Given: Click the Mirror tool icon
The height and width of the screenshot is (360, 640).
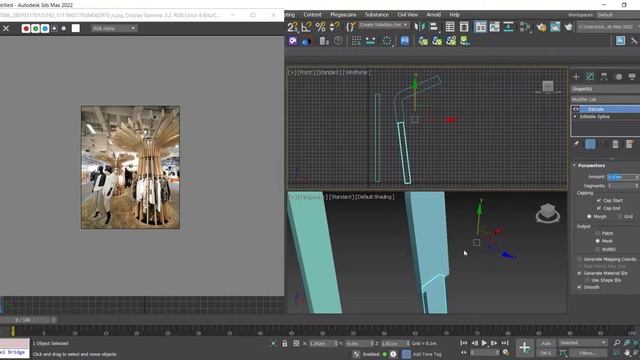Looking at the screenshot, I should [419, 27].
